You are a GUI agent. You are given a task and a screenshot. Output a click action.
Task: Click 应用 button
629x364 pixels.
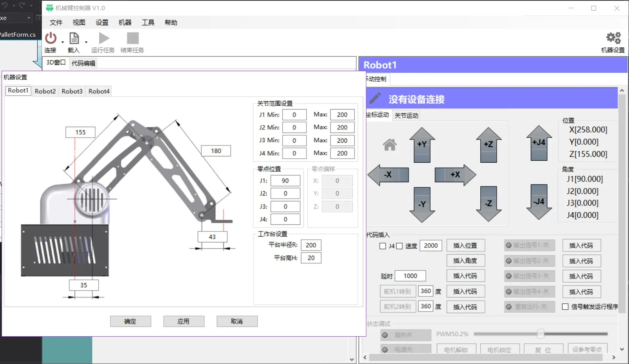click(184, 321)
